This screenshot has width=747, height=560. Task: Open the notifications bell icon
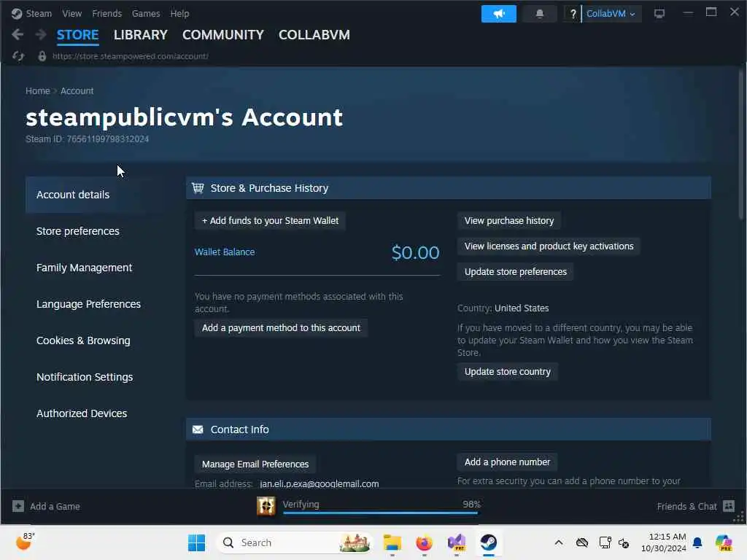pos(539,14)
